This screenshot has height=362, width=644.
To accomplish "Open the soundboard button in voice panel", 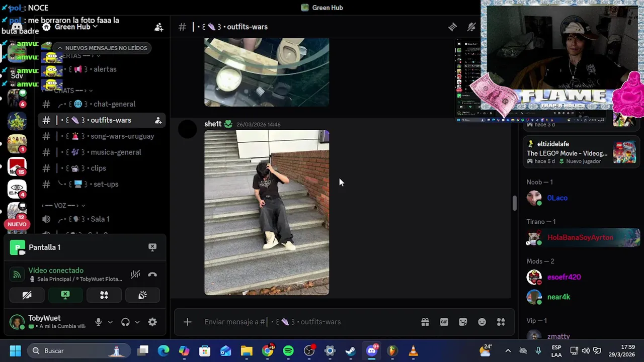I will click(x=142, y=295).
